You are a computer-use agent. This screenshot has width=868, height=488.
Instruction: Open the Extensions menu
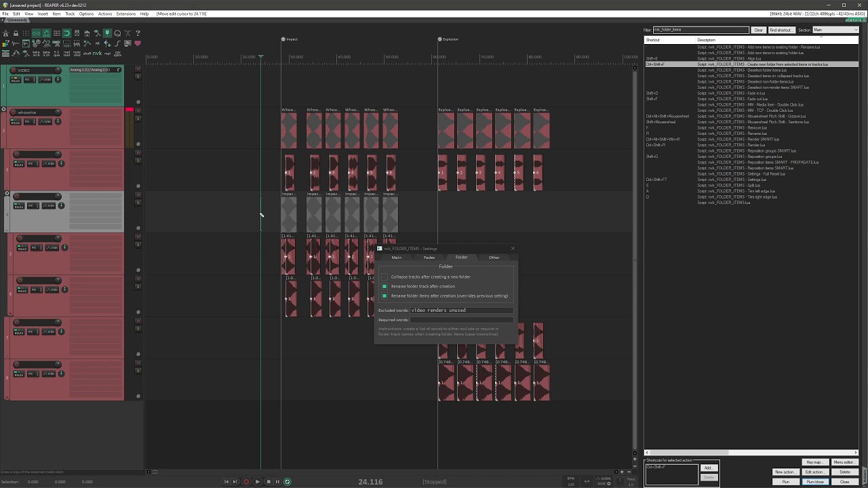coord(125,14)
